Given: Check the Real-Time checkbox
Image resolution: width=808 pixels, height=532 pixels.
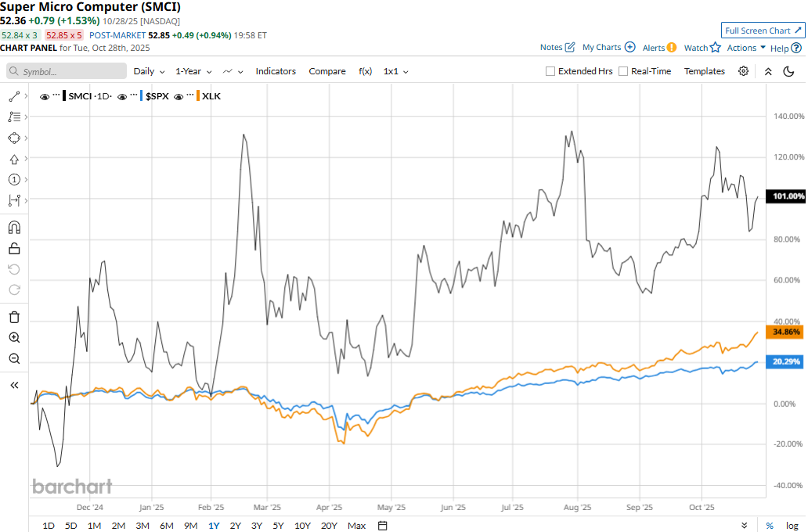Looking at the screenshot, I should coord(623,71).
